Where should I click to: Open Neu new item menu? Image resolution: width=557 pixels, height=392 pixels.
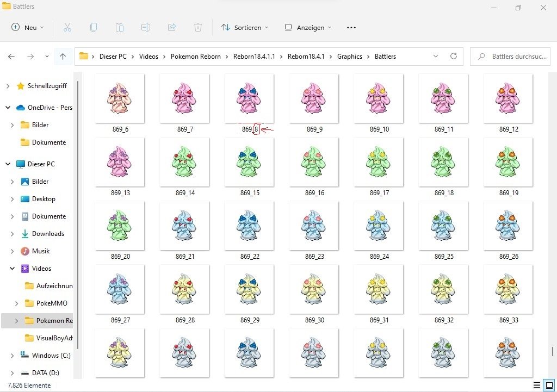coord(28,27)
